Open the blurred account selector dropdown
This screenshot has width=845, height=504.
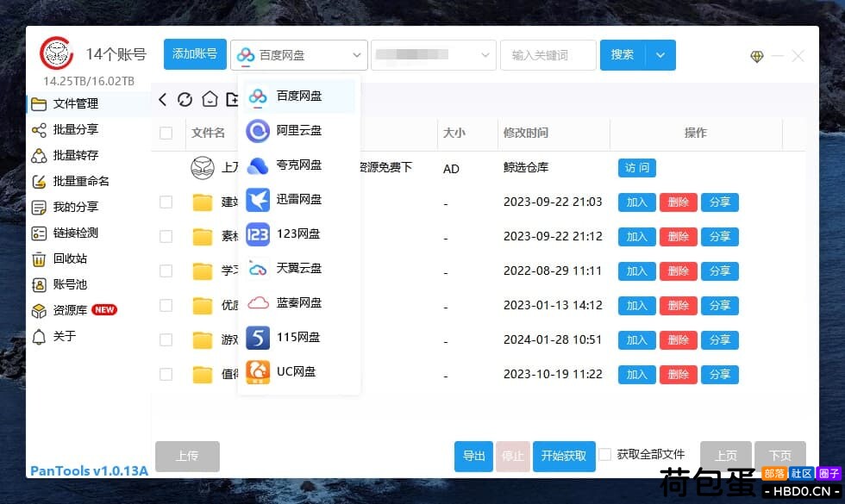pyautogui.click(x=433, y=55)
